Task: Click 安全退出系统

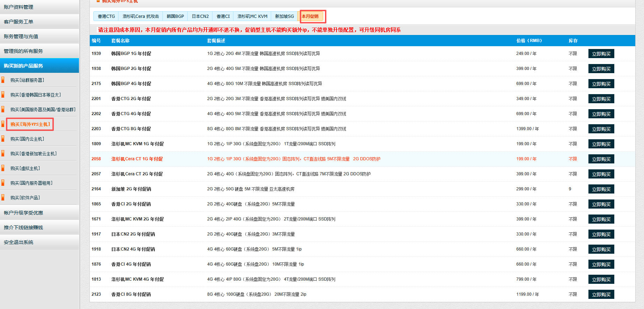Action: coord(39,242)
